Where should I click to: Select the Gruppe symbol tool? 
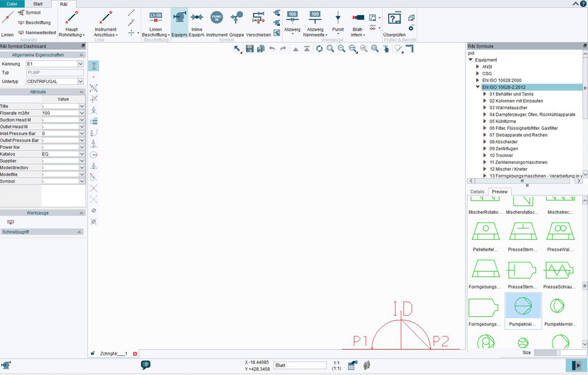click(x=237, y=24)
